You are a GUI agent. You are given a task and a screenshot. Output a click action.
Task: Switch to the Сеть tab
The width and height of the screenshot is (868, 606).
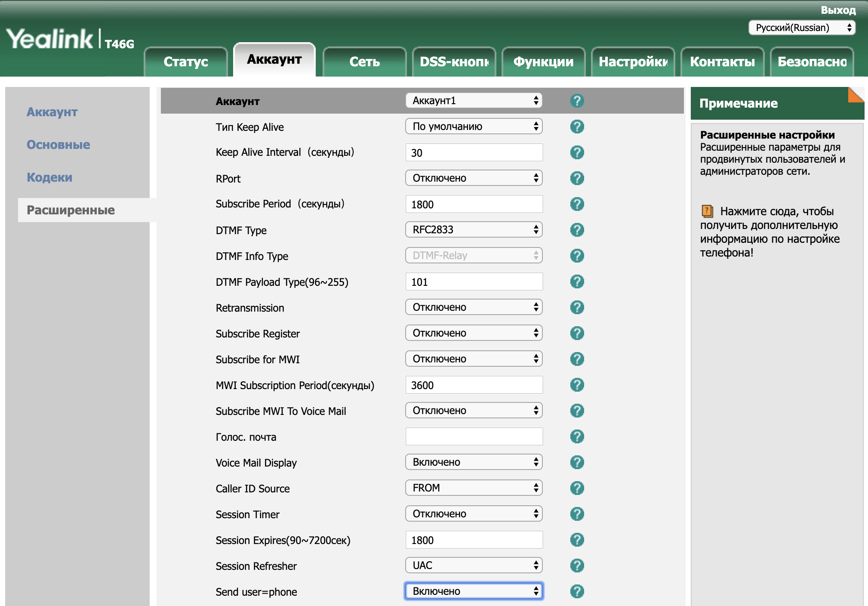tap(364, 62)
